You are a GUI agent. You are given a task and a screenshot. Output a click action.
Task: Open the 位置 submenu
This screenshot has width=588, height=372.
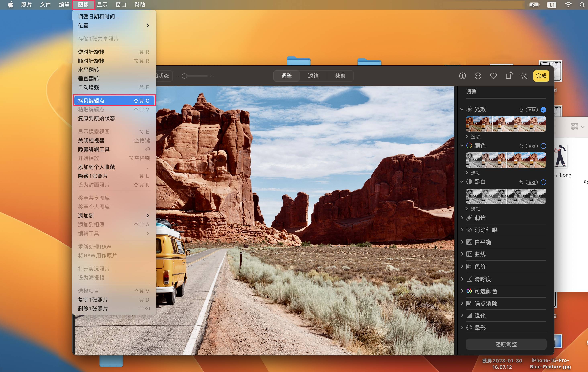click(114, 25)
